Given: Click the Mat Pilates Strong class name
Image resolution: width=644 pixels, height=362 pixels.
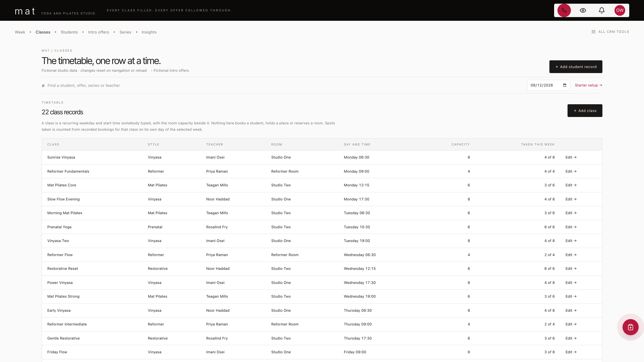Looking at the screenshot, I should tap(63, 296).
